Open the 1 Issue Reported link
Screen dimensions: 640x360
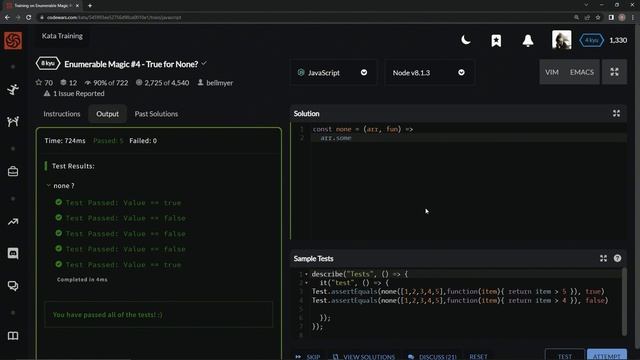pos(74,93)
